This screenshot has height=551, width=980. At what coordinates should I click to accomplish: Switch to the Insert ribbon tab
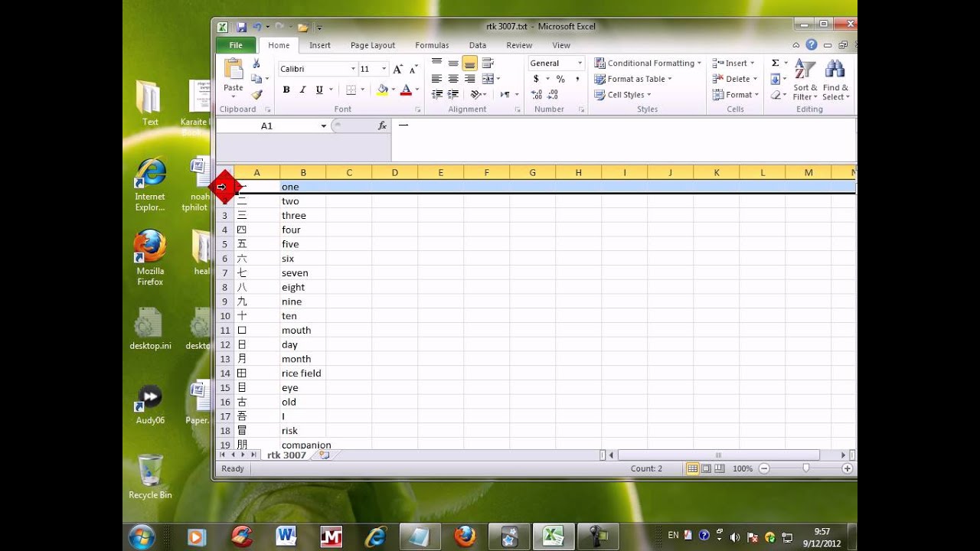click(x=320, y=45)
